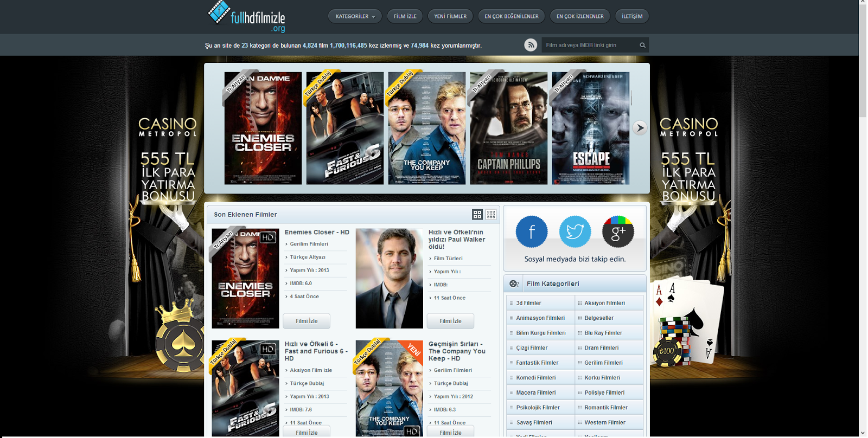Open the İLETİŞİM contact page
Screen dimensions: 868x438
[632, 16]
